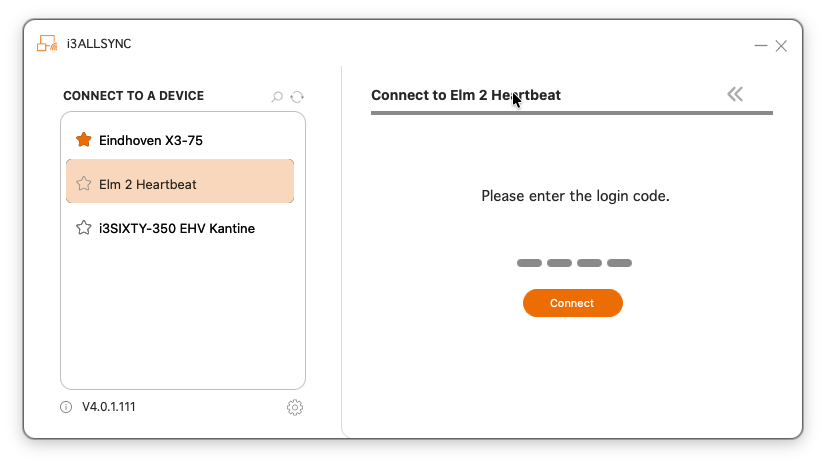Minimize the i3ALLSYNC window
The image size is (826, 466).
click(761, 46)
